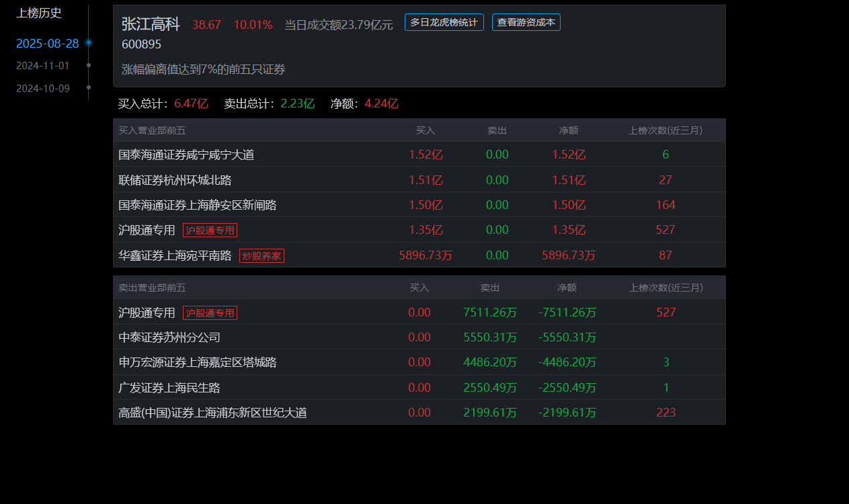Open 高盛(中国)证券上海浦东新区世纪大道 row
Screen dimensions: 849x504
coord(419,413)
